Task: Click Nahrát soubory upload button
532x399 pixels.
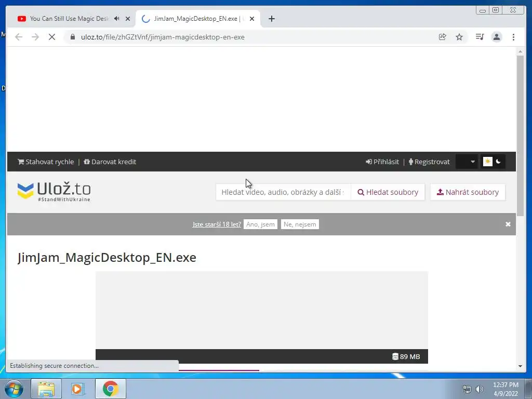Action: (468, 192)
